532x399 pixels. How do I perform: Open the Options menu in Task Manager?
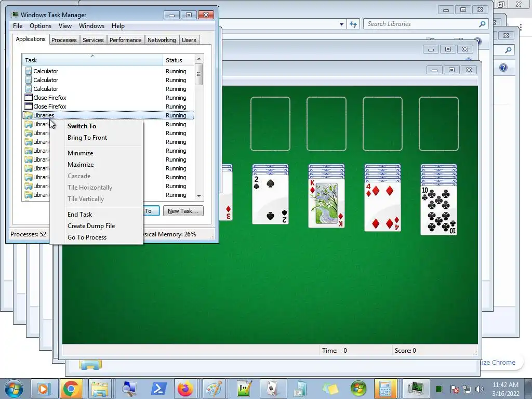pyautogui.click(x=41, y=26)
